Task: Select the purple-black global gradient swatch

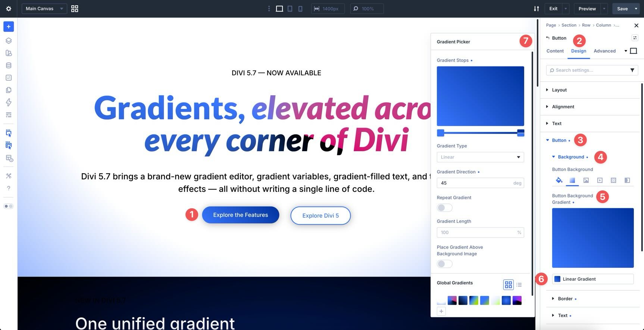Action: pyautogui.click(x=517, y=301)
